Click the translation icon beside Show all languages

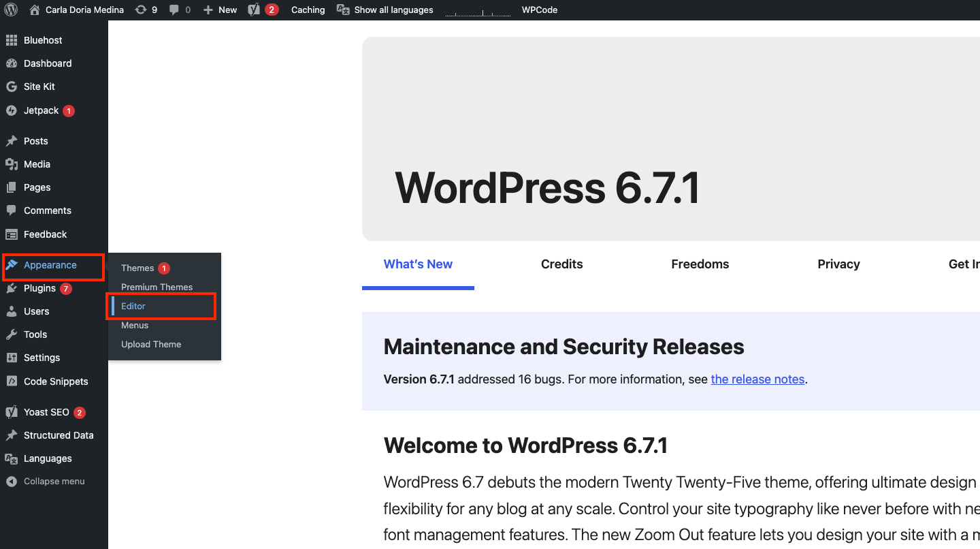pyautogui.click(x=344, y=10)
